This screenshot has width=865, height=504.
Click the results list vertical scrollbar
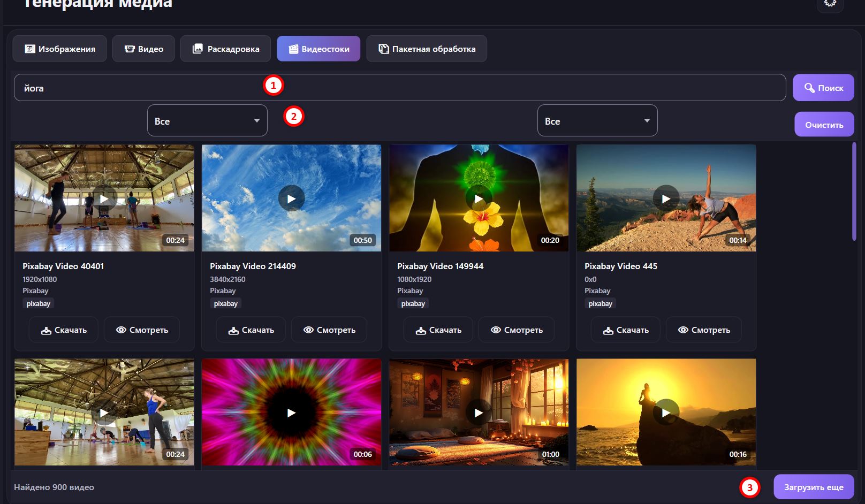[x=854, y=192]
